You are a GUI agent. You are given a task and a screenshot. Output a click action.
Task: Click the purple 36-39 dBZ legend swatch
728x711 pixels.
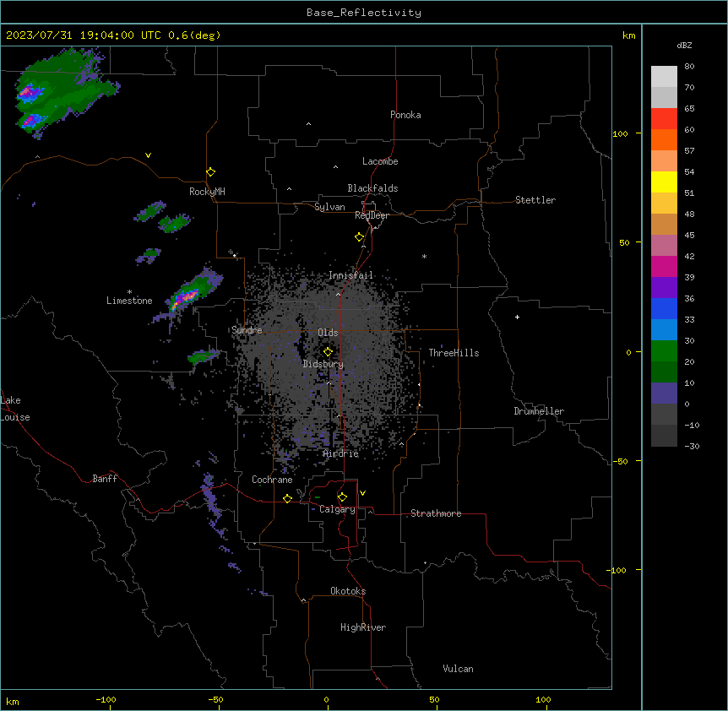tap(664, 288)
